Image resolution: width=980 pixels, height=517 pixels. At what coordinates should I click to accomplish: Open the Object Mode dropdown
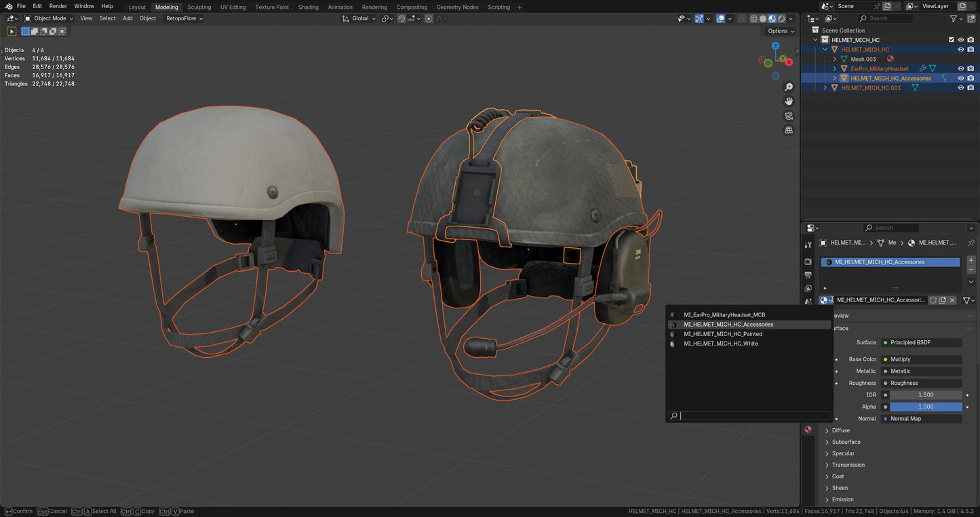point(52,18)
